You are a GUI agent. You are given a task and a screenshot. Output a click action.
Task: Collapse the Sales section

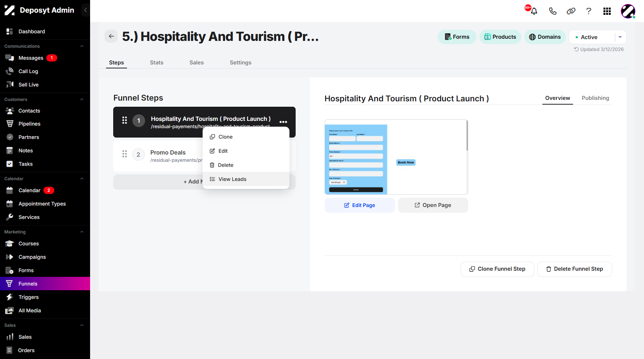pyautogui.click(x=82, y=325)
